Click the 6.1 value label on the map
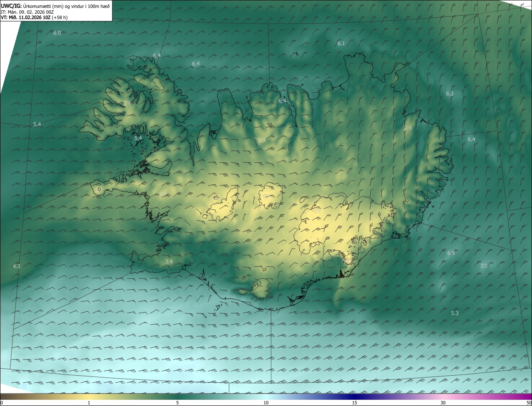This screenshot has height=406, width=532. 341,43
